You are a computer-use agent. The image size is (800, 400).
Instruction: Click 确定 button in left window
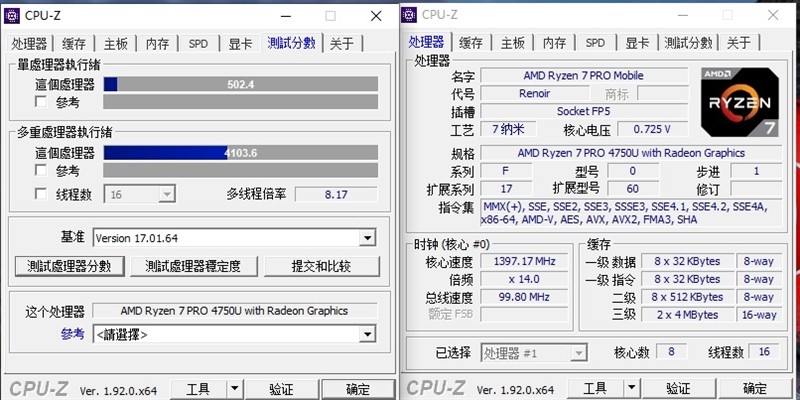click(x=358, y=389)
